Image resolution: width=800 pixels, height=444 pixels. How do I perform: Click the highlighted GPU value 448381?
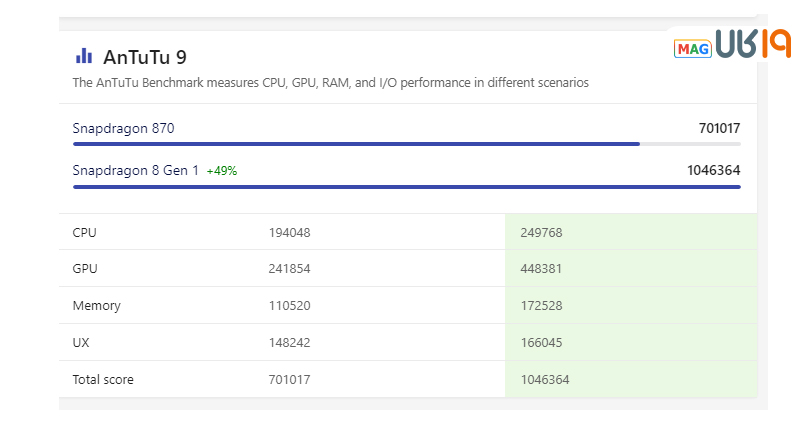tap(541, 269)
